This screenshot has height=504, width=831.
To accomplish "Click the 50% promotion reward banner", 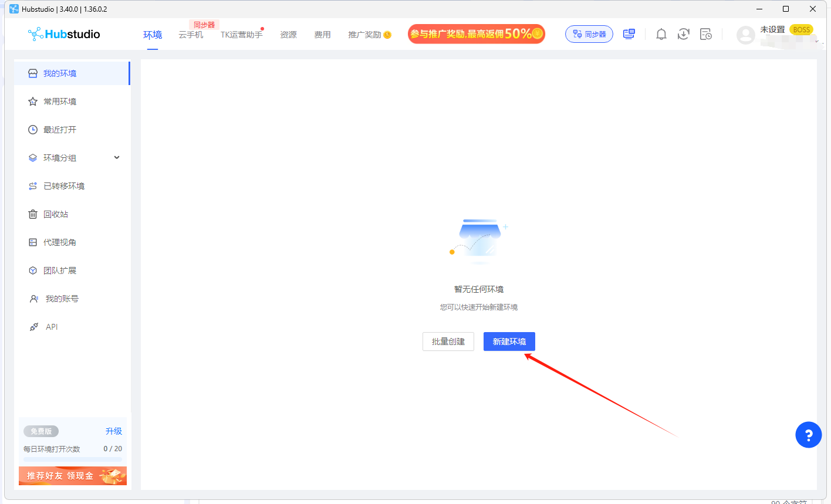I will tap(476, 34).
